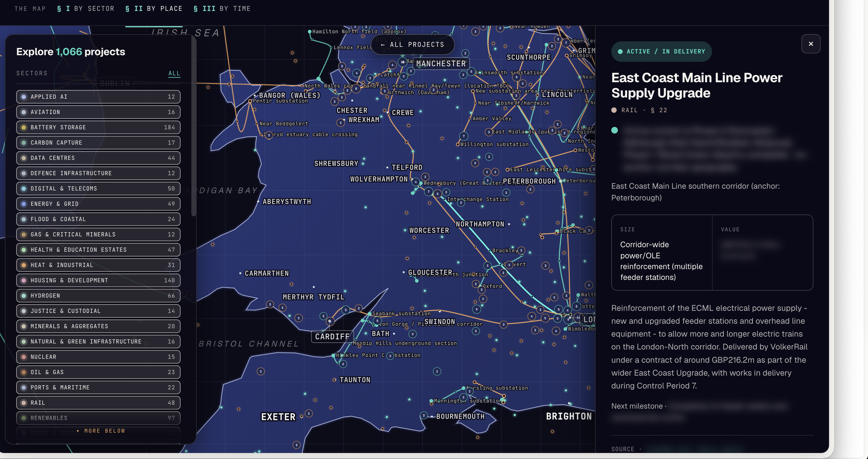This screenshot has width=868, height=459.
Task: Click Mannington substation map marker
Action: 431,401
